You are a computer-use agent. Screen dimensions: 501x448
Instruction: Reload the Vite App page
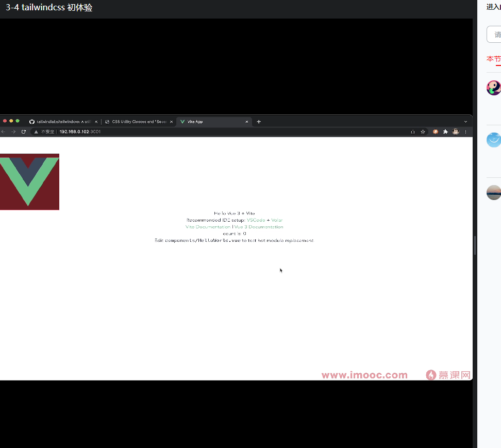click(x=24, y=131)
